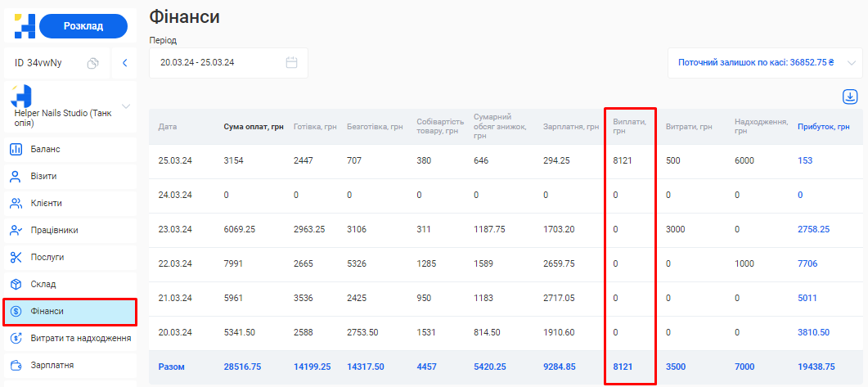
Task: Click the Сума оплат column header
Action: pos(254,127)
